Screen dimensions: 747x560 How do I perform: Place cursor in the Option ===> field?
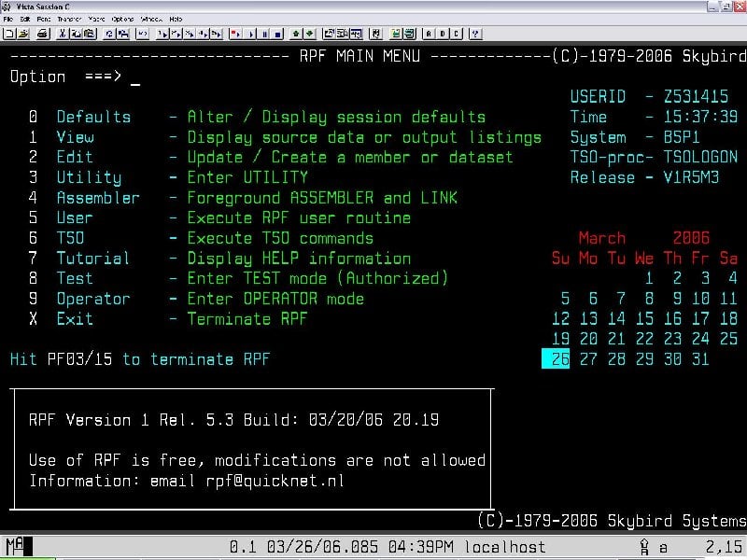(135, 77)
